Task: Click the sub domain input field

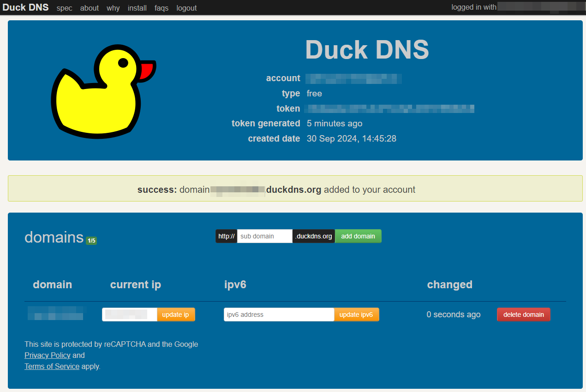Action: click(x=265, y=236)
